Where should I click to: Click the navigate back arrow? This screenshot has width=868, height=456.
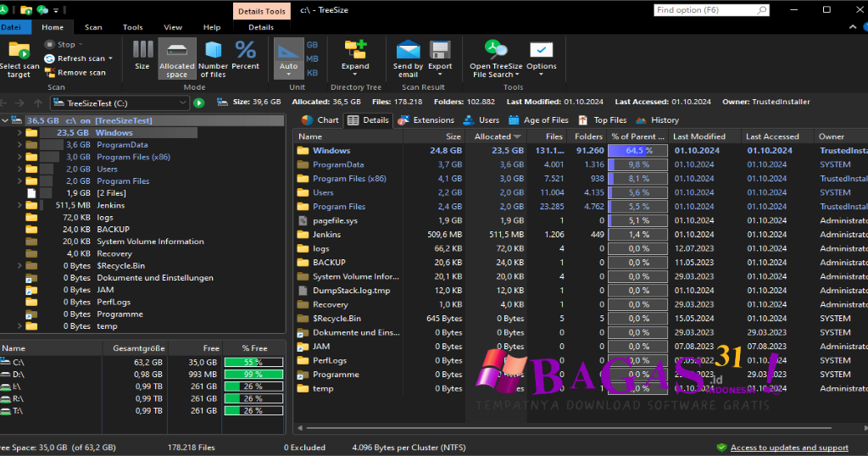coord(4,103)
